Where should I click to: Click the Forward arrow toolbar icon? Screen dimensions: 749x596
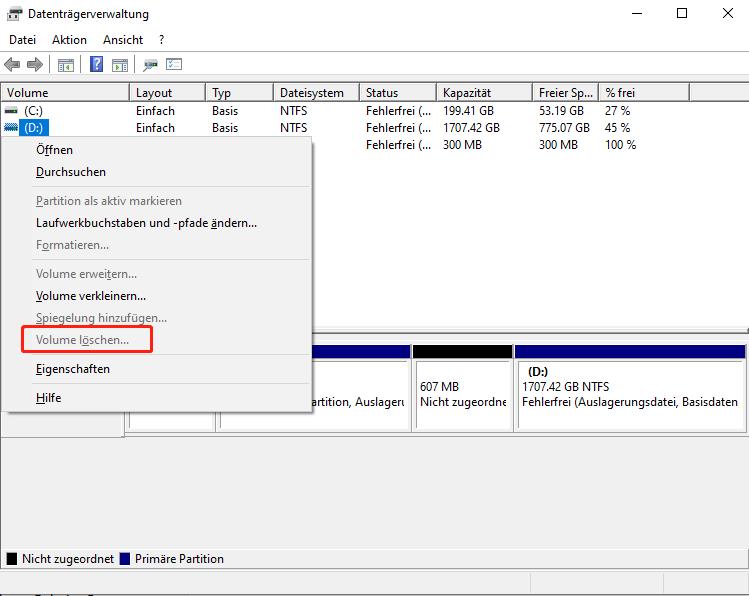click(x=34, y=65)
